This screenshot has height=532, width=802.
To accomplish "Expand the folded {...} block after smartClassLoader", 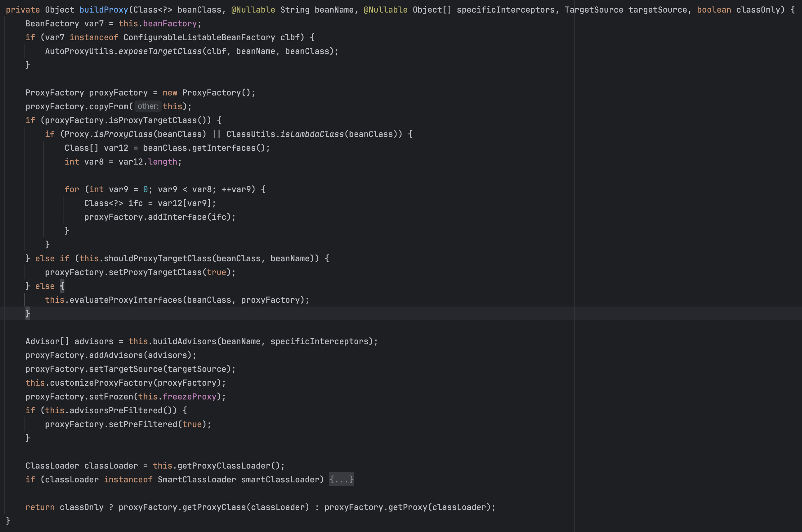I will pos(341,480).
